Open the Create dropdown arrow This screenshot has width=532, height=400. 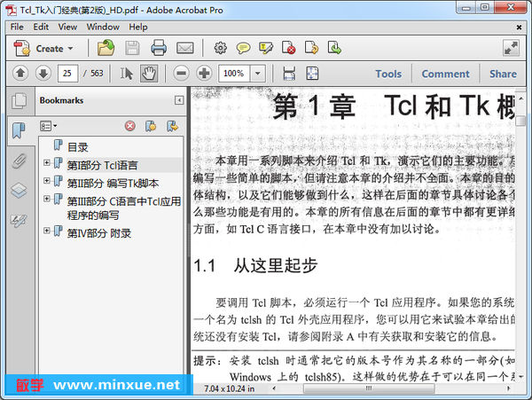71,49
